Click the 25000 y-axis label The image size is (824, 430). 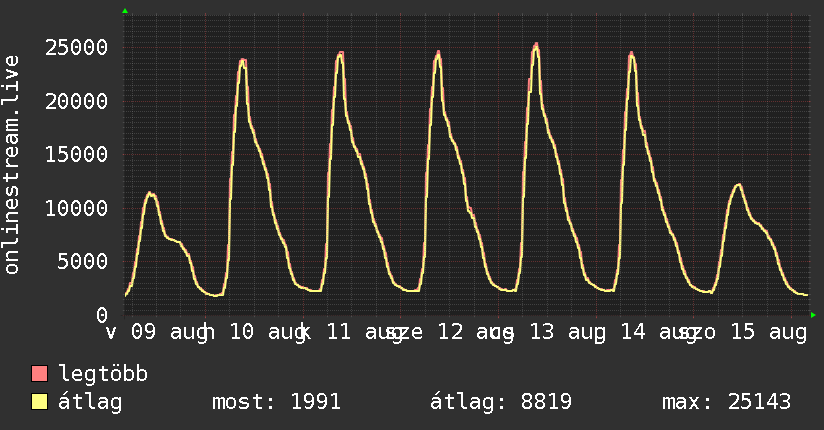point(76,48)
